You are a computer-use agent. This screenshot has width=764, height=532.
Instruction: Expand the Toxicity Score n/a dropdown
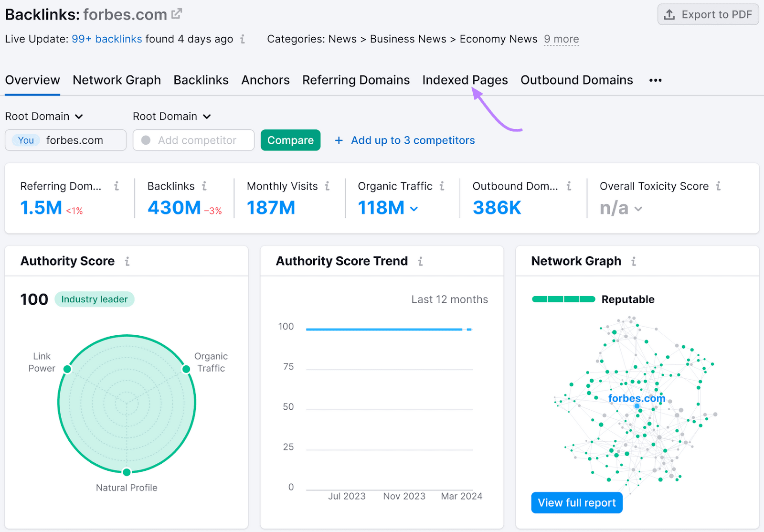(639, 209)
